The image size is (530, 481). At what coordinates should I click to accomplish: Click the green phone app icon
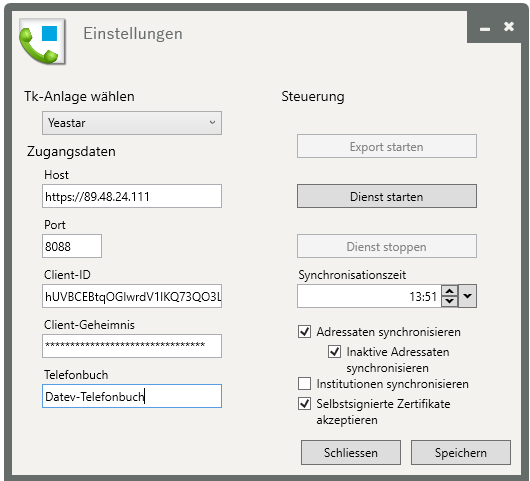tap(42, 42)
